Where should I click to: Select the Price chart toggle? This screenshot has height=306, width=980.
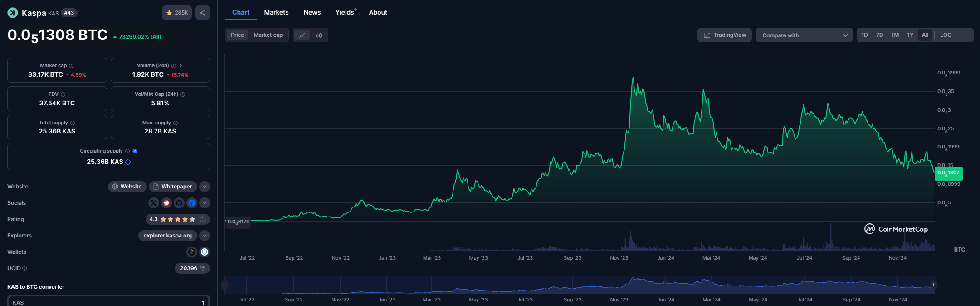tap(237, 35)
